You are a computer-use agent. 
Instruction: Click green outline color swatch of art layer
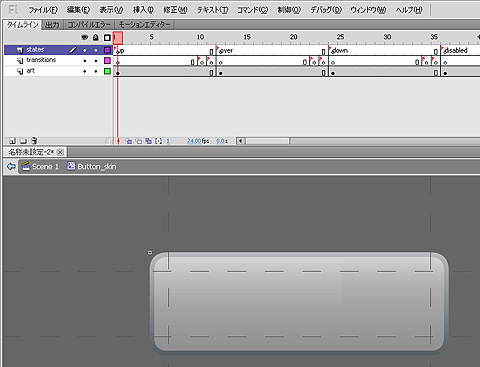[107, 71]
